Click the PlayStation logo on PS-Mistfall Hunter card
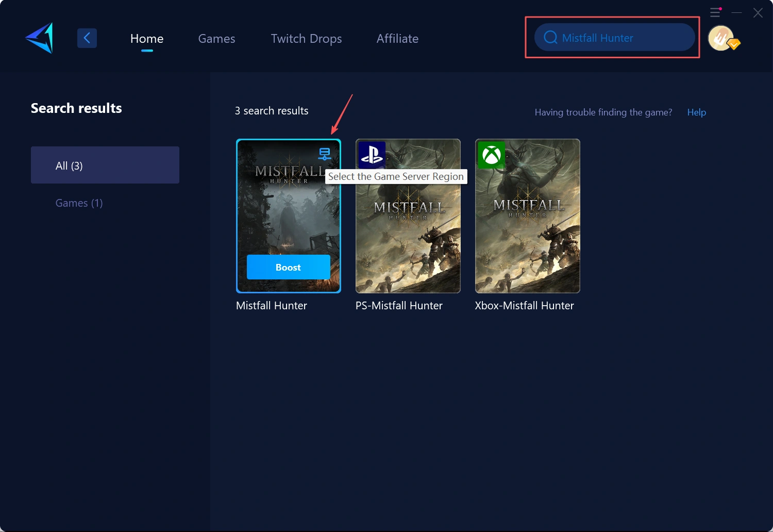This screenshot has width=773, height=532. (372, 155)
